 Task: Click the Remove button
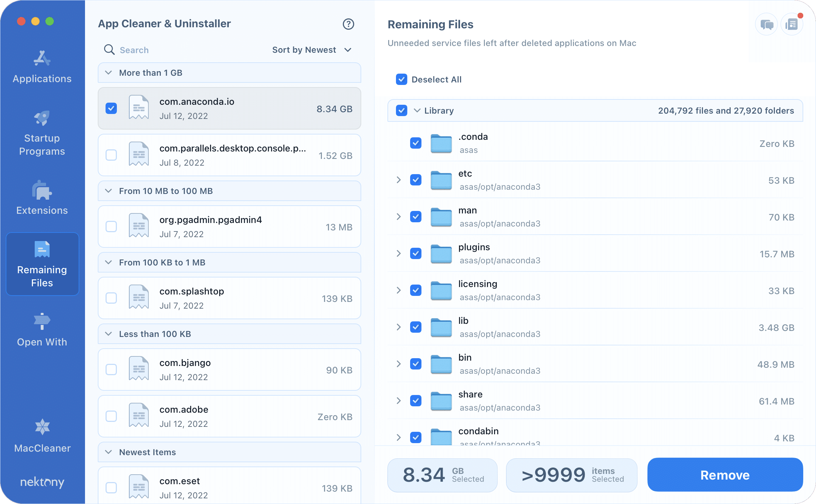pos(725,475)
